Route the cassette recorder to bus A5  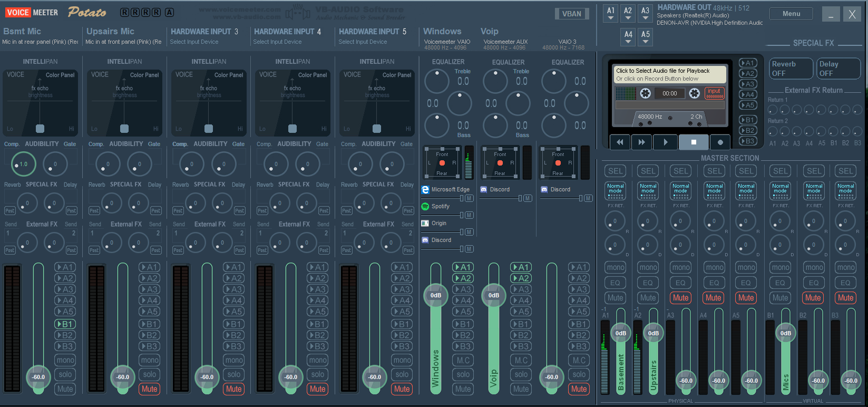(748, 105)
